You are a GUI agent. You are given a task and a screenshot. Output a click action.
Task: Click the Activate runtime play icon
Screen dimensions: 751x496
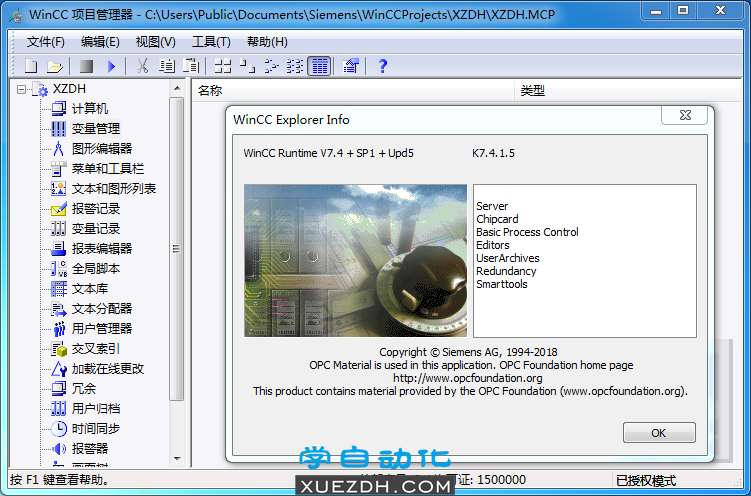(112, 66)
